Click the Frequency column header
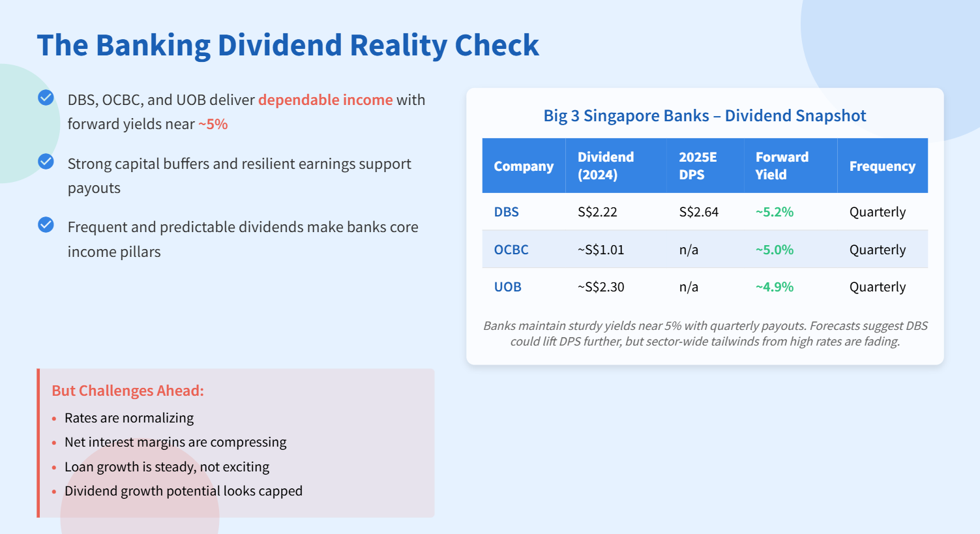Image resolution: width=980 pixels, height=534 pixels. tap(882, 166)
